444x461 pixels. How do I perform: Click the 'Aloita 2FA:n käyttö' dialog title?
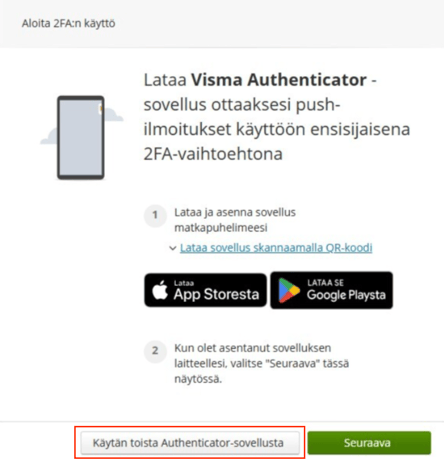(x=69, y=24)
